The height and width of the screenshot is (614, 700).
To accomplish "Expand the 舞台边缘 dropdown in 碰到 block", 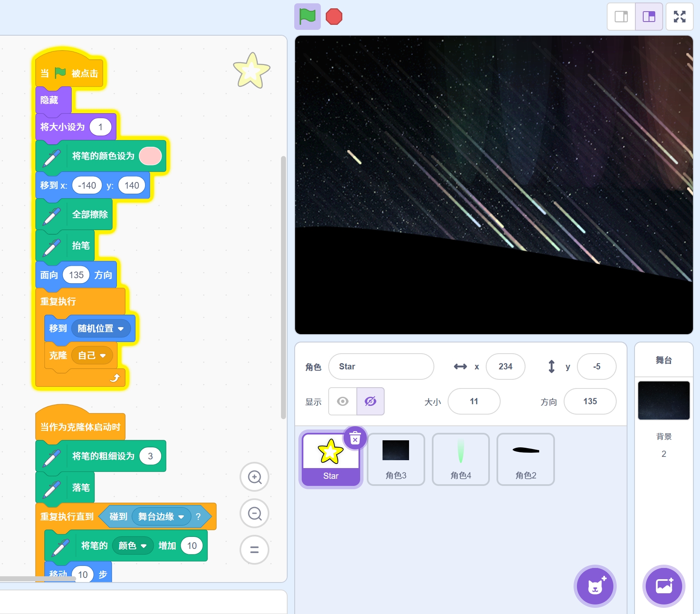I will click(181, 517).
